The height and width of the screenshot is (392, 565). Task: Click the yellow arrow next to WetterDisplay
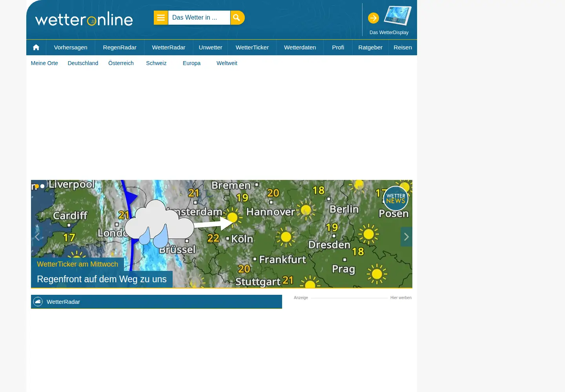click(x=374, y=18)
